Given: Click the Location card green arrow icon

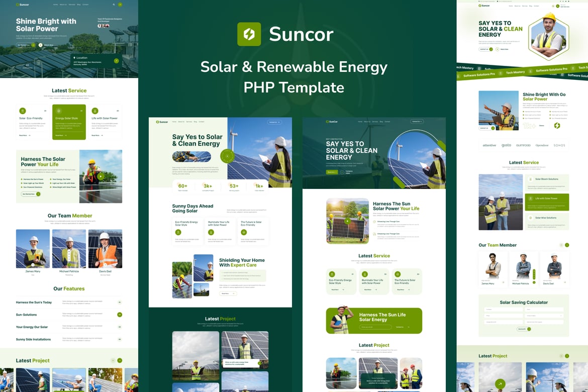Looking at the screenshot, I should 116,61.
